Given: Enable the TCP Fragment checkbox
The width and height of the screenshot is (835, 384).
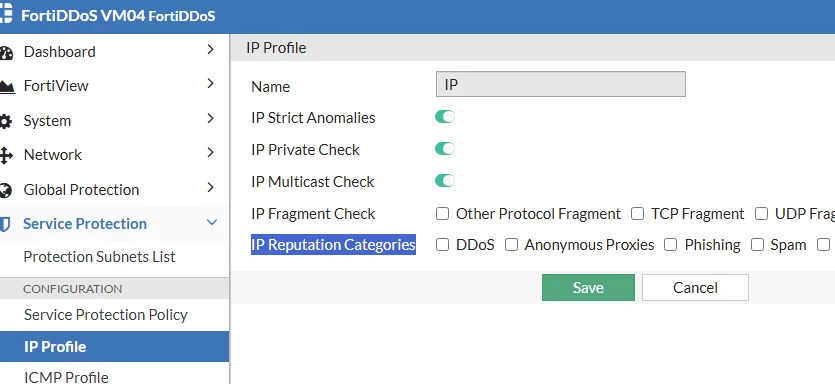Looking at the screenshot, I should (637, 214).
